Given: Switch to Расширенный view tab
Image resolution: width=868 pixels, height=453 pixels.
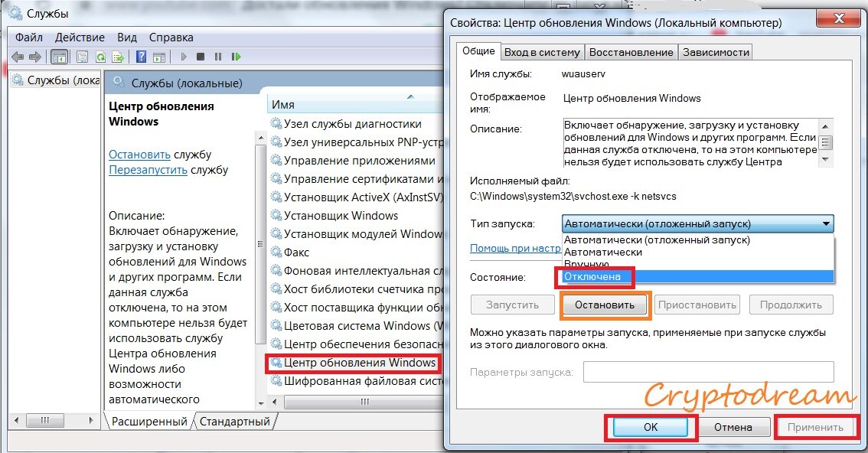Looking at the screenshot, I should (x=149, y=422).
